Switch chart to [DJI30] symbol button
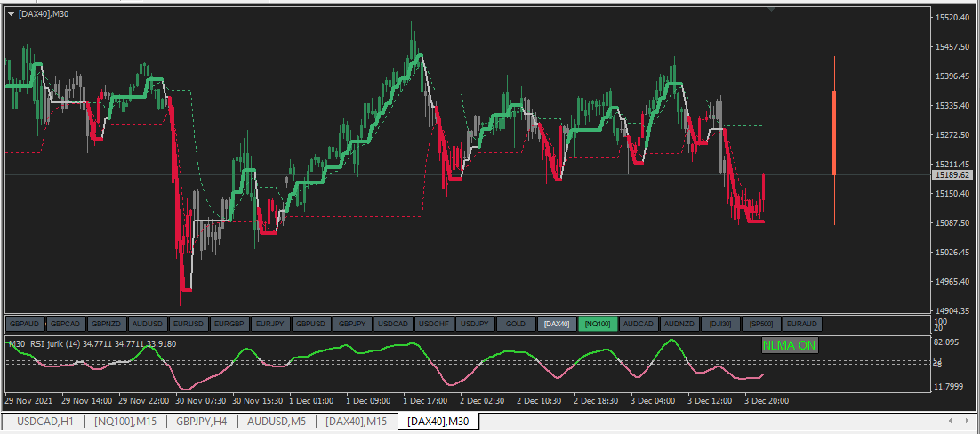This screenshot has height=434, width=980. pyautogui.click(x=720, y=324)
